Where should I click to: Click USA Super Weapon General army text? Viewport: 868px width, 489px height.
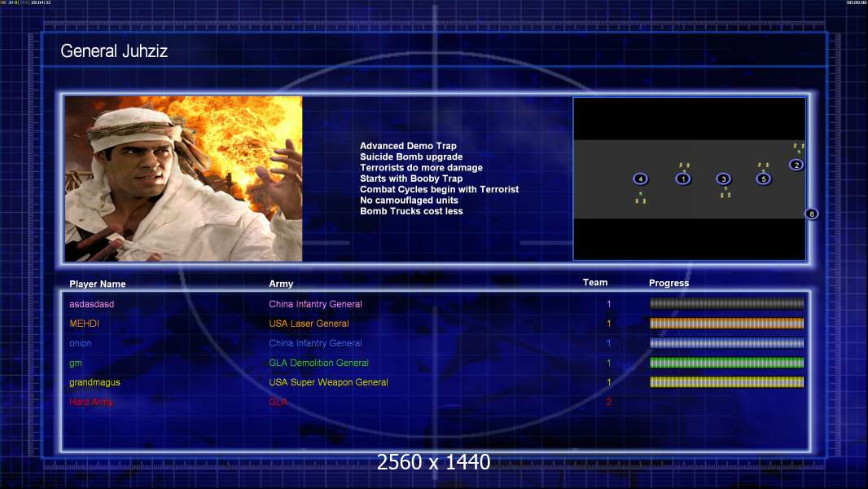(328, 382)
